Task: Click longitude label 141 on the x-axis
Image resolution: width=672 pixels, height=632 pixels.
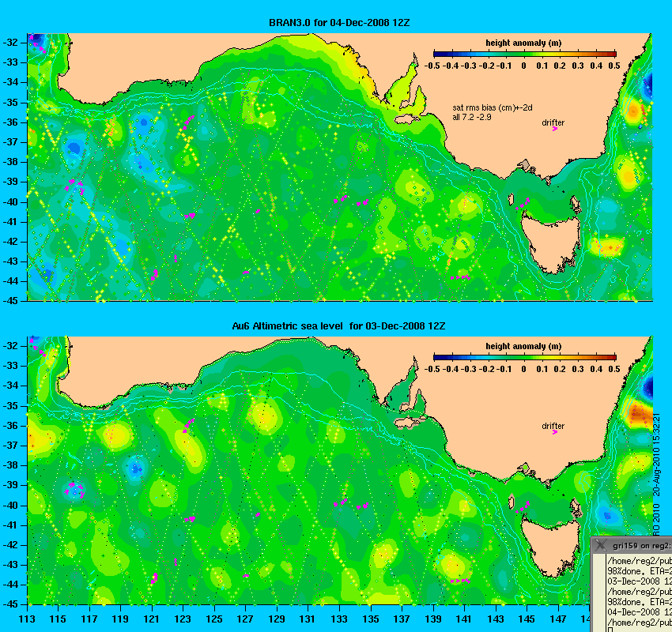Action: 465,619
